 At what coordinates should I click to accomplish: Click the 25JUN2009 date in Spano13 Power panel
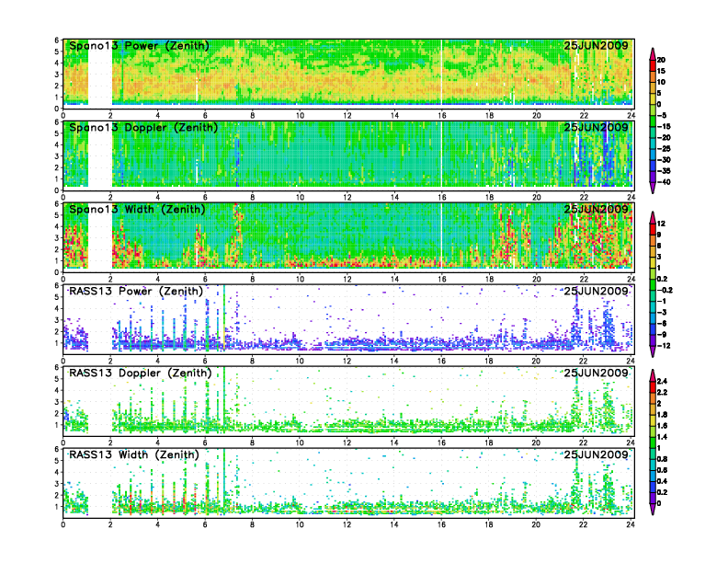597,45
